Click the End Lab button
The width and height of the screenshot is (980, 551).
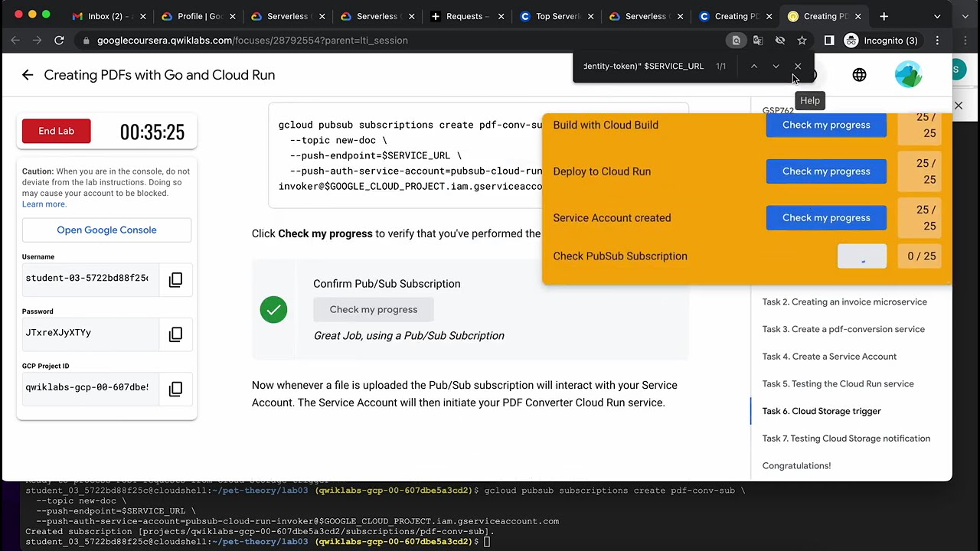click(x=56, y=131)
